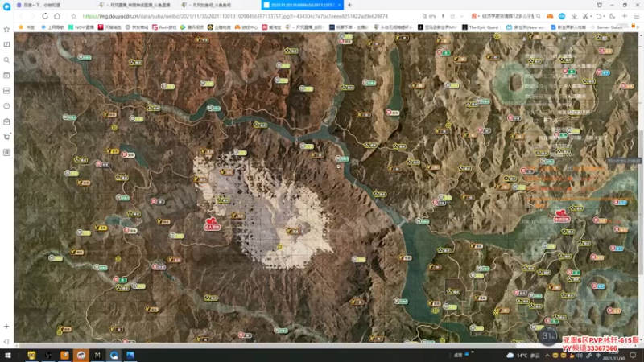Click the sidebar favorites star icon
Screen dimensions: 644x362
6,29
